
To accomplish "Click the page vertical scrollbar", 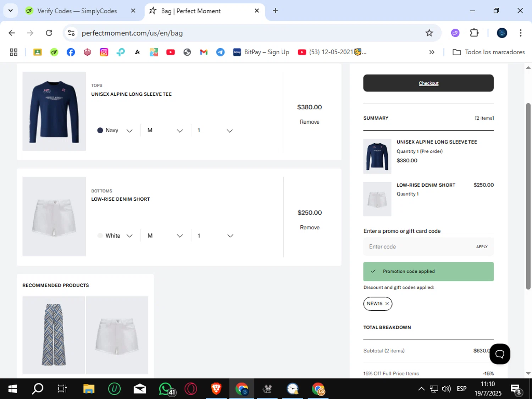I will point(528,196).
